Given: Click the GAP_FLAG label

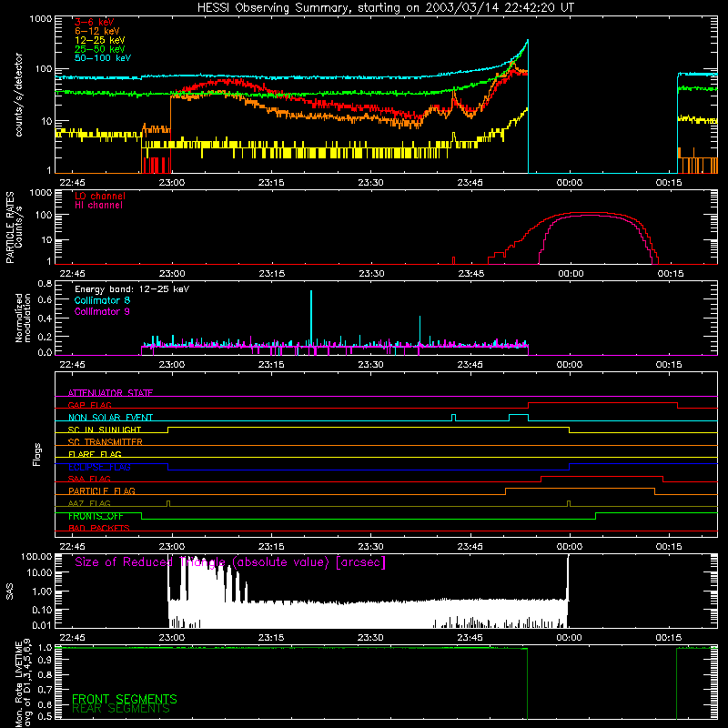Looking at the screenshot, I should [89, 405].
